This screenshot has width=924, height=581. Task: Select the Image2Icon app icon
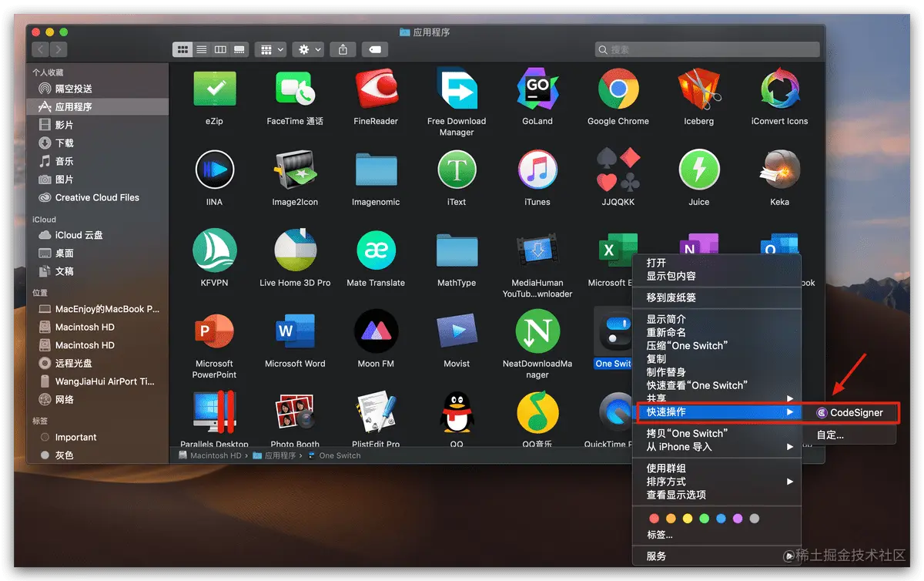tap(295, 170)
